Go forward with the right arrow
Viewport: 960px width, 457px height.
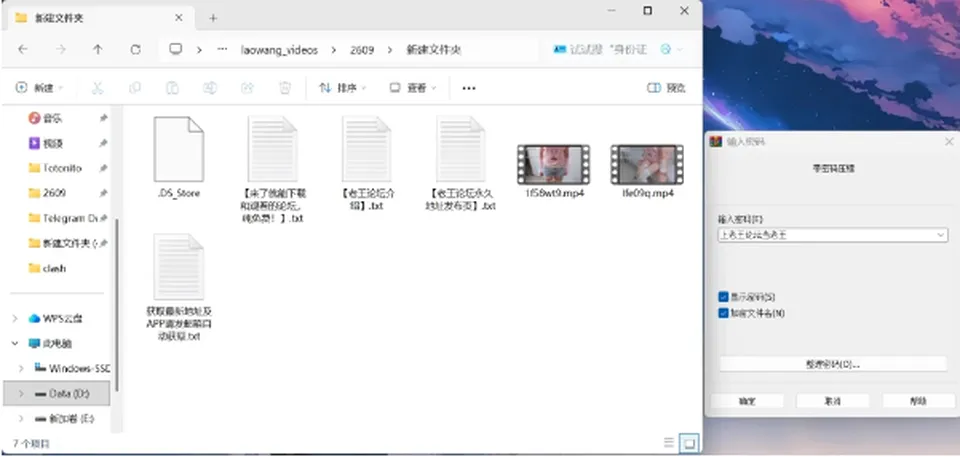tap(61, 50)
